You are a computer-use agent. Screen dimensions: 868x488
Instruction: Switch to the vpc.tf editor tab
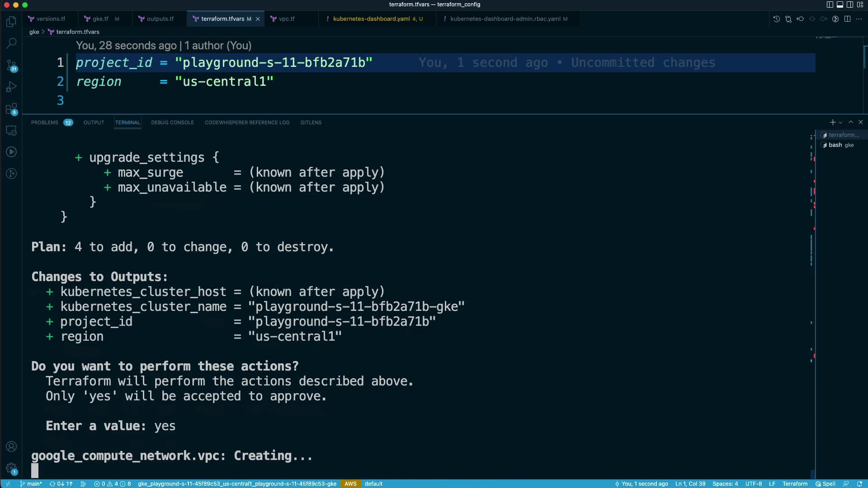286,19
